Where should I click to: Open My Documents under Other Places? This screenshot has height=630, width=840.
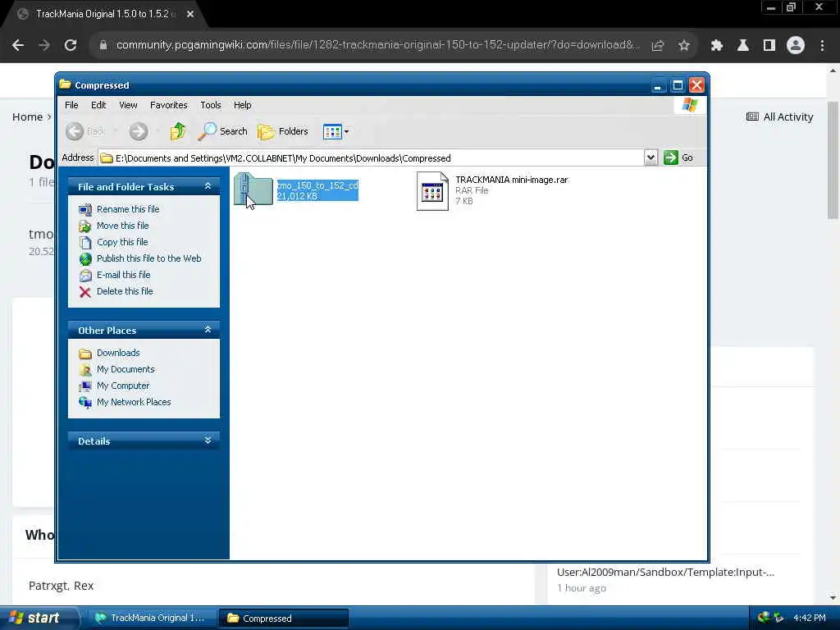[126, 369]
